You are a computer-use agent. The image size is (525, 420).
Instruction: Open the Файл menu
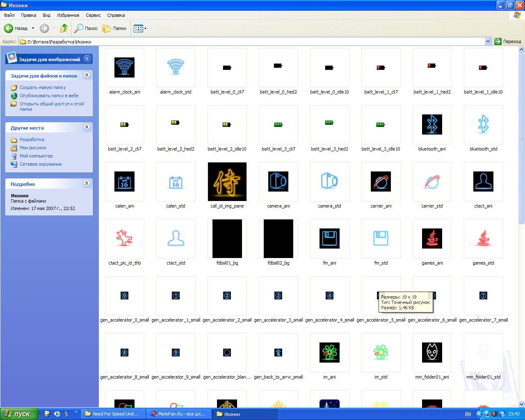(x=9, y=15)
